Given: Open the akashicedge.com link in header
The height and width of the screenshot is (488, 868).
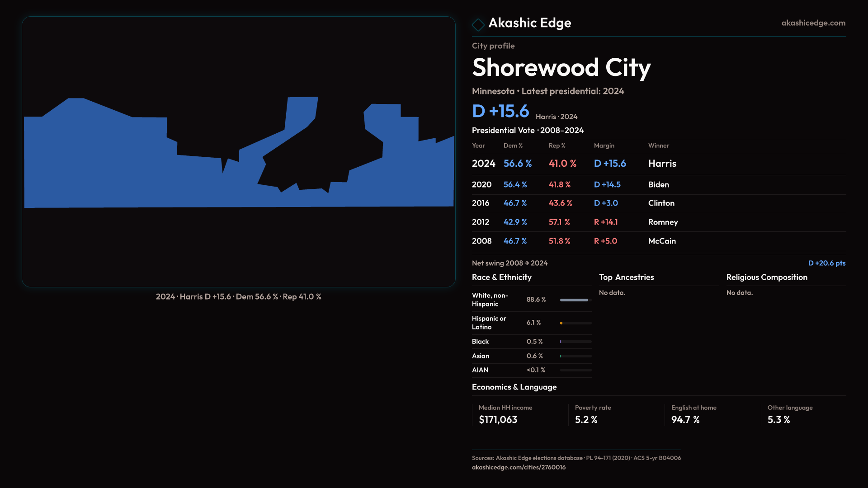Looking at the screenshot, I should 813,23.
